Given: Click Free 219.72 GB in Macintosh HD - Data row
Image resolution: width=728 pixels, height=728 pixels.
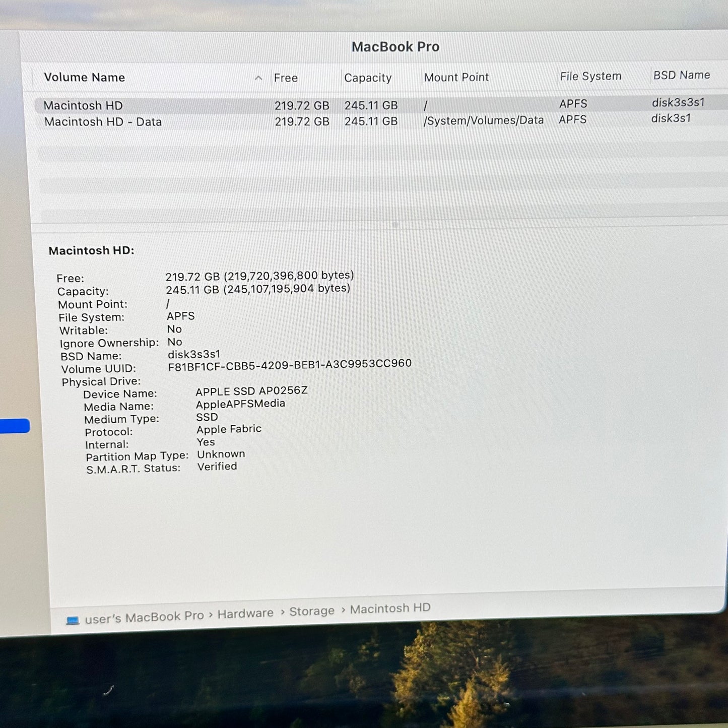Looking at the screenshot, I should [302, 121].
